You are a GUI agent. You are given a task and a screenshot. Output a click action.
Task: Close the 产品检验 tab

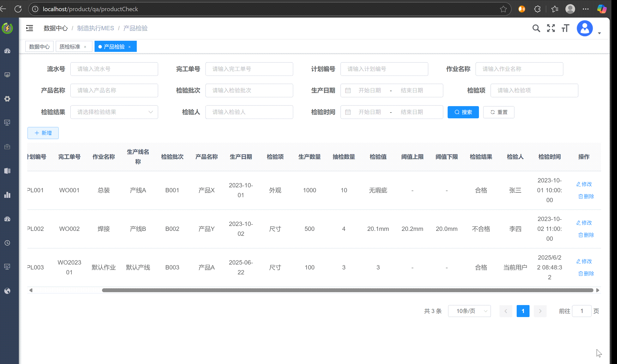coord(129,47)
